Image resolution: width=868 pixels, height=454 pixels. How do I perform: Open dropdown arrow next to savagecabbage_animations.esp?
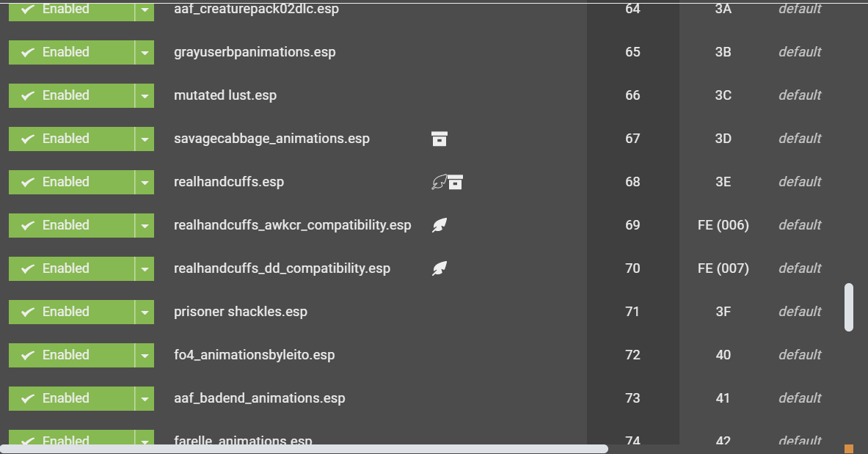[145, 139]
